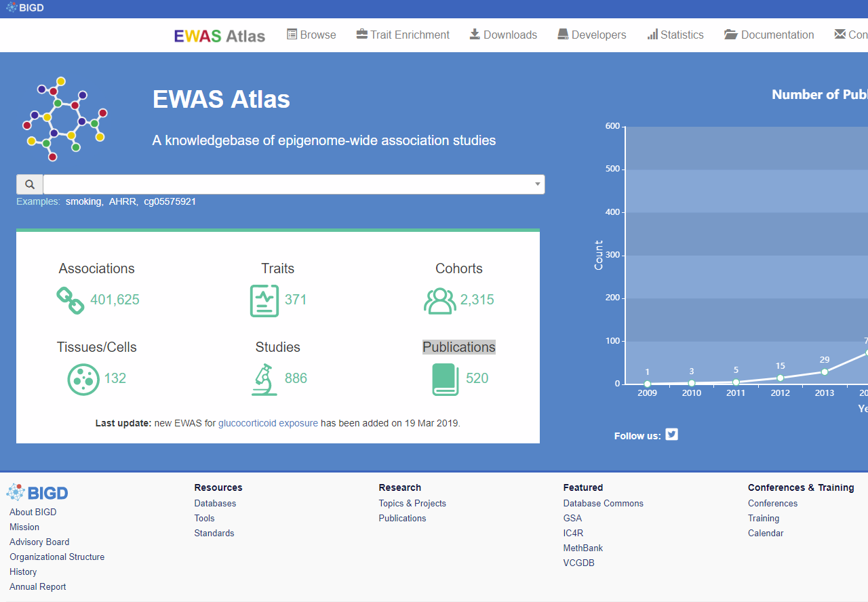Image resolution: width=868 pixels, height=602 pixels.
Task: Click the 2013 data point on chart
Action: 825,372
